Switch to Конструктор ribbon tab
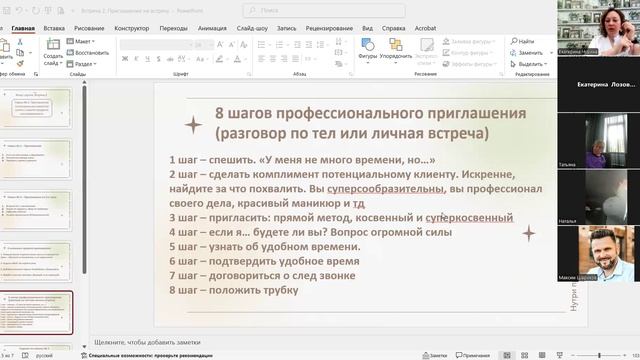 [x=131, y=28]
